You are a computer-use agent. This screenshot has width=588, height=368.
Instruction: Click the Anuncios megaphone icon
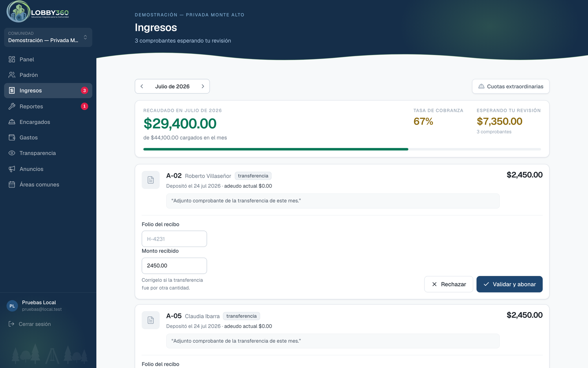tap(12, 169)
